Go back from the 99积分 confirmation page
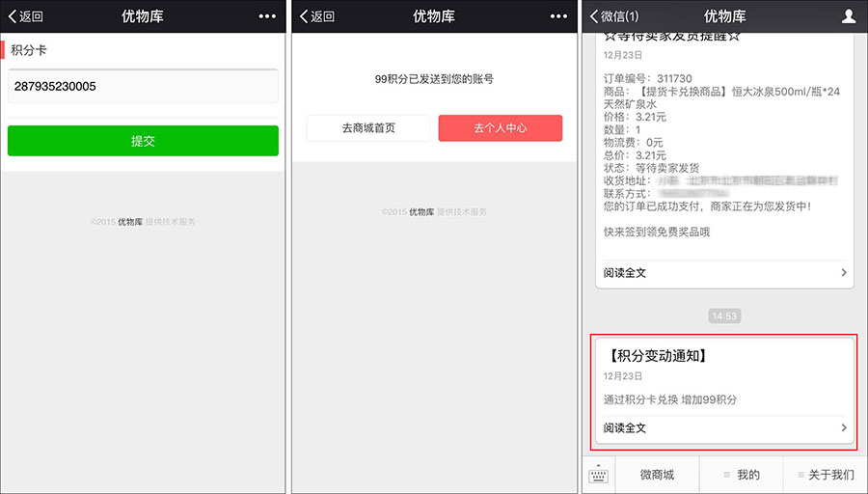The width and height of the screenshot is (868, 494). click(316, 16)
